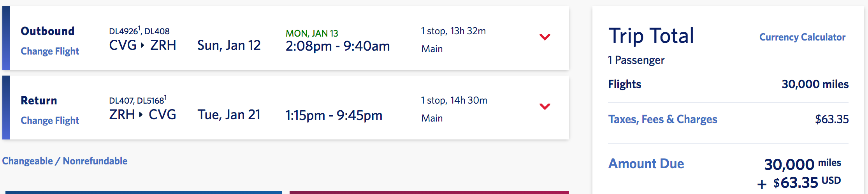Click the Amount Due label
This screenshot has width=868, height=194.
[x=646, y=164]
